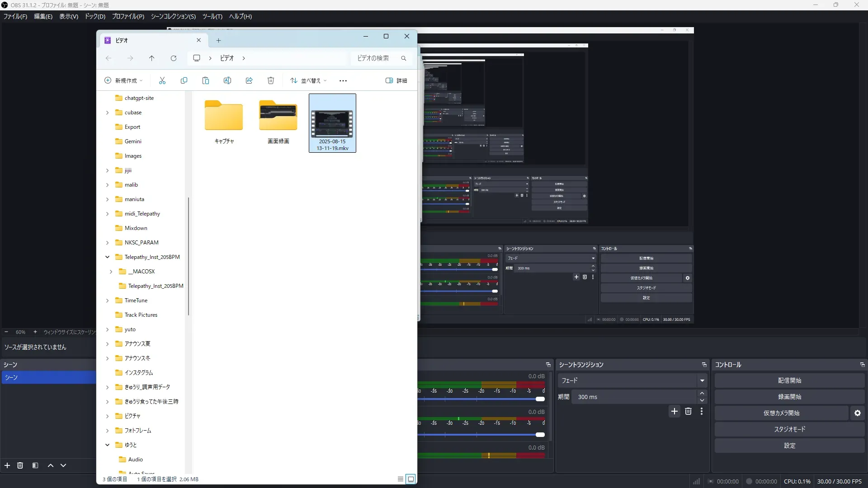The width and height of the screenshot is (868, 488).
Task: Remove transition using trash icon
Action: pyautogui.click(x=688, y=411)
